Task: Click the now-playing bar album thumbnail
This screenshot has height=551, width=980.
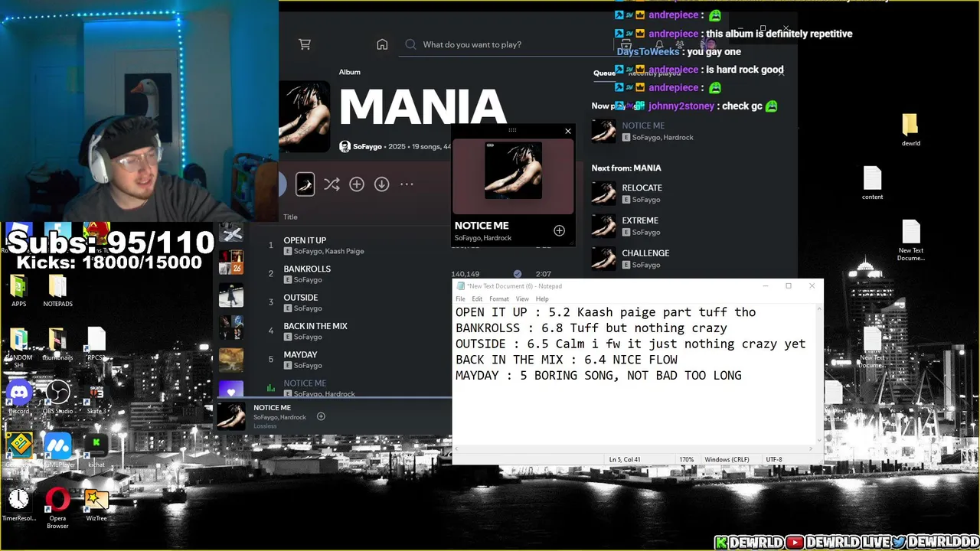Action: (231, 416)
